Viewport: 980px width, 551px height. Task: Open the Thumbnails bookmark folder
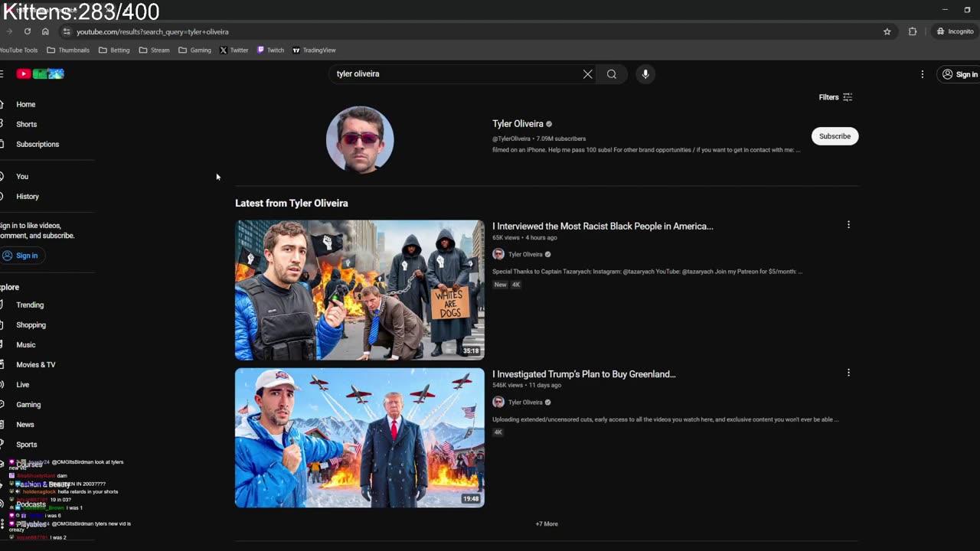[68, 50]
